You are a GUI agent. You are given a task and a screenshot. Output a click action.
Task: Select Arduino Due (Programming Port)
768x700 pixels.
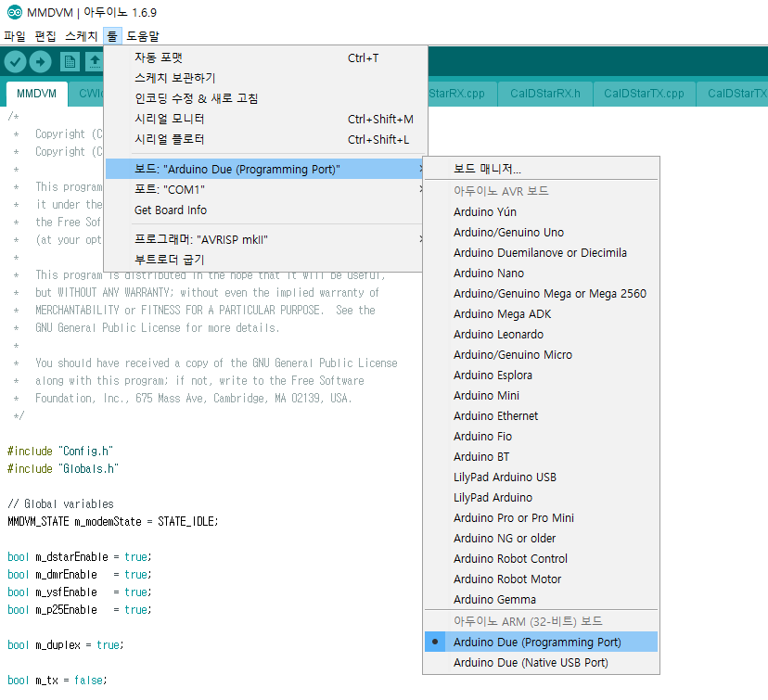(x=541, y=643)
